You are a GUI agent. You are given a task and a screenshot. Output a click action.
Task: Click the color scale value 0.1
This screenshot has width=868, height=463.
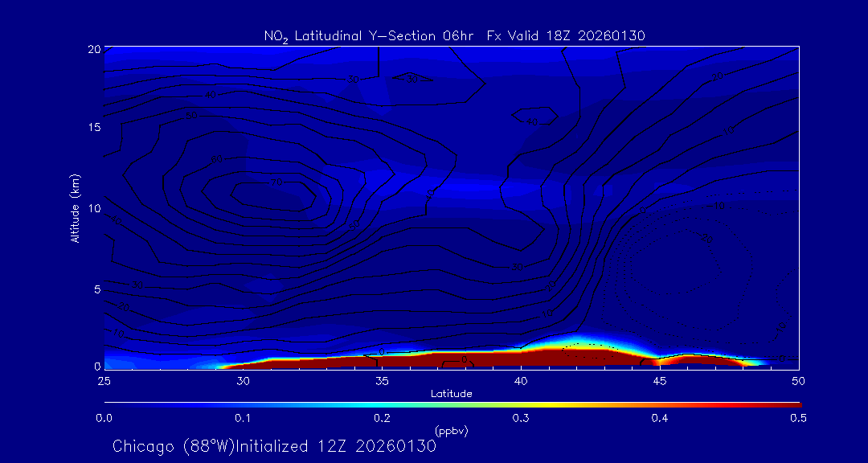[x=243, y=419]
